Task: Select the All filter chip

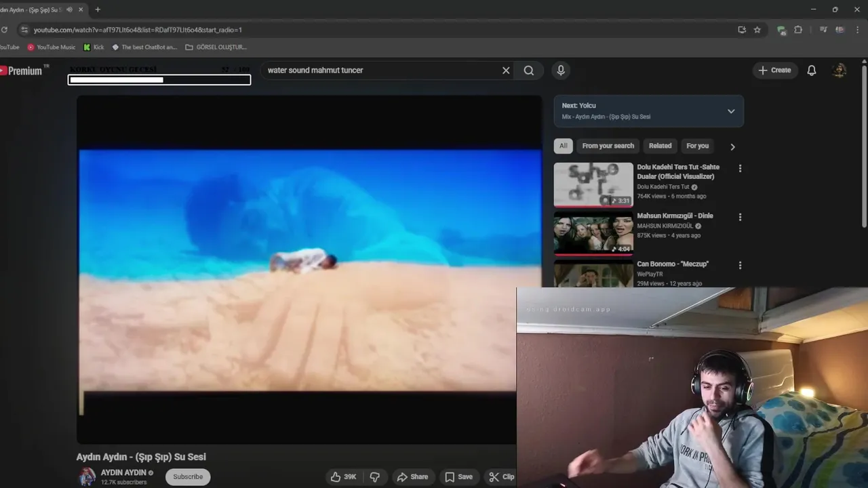Action: coord(564,146)
